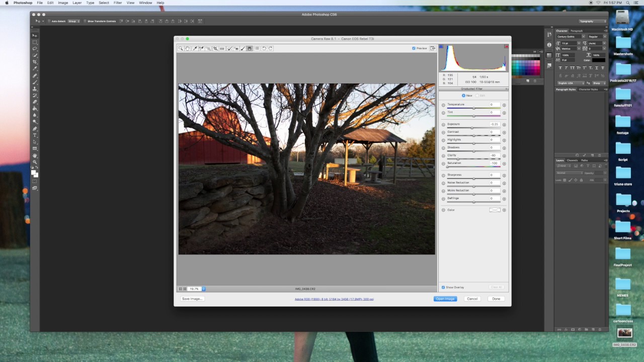Increase Saturation with the plus icon
The height and width of the screenshot is (362, 644).
click(x=504, y=164)
